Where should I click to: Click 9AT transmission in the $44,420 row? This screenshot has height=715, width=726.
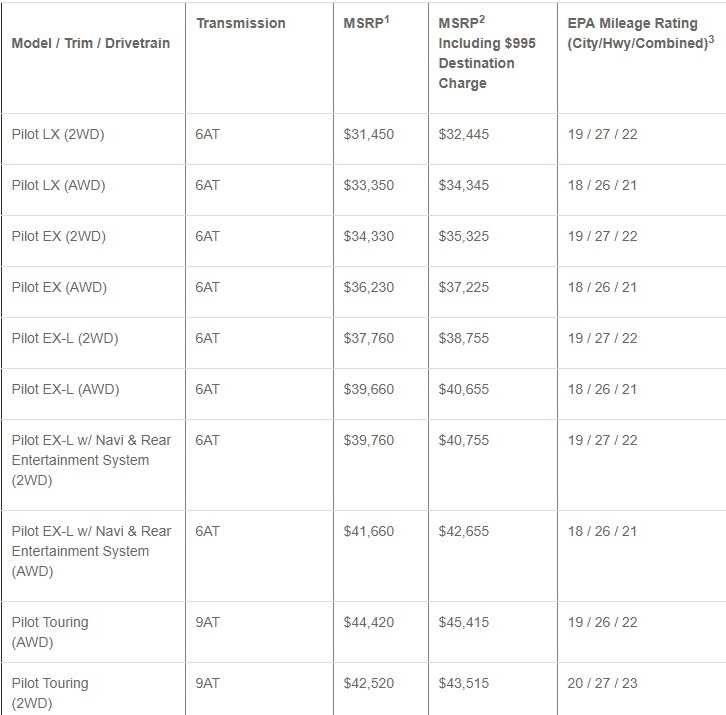[x=208, y=622]
